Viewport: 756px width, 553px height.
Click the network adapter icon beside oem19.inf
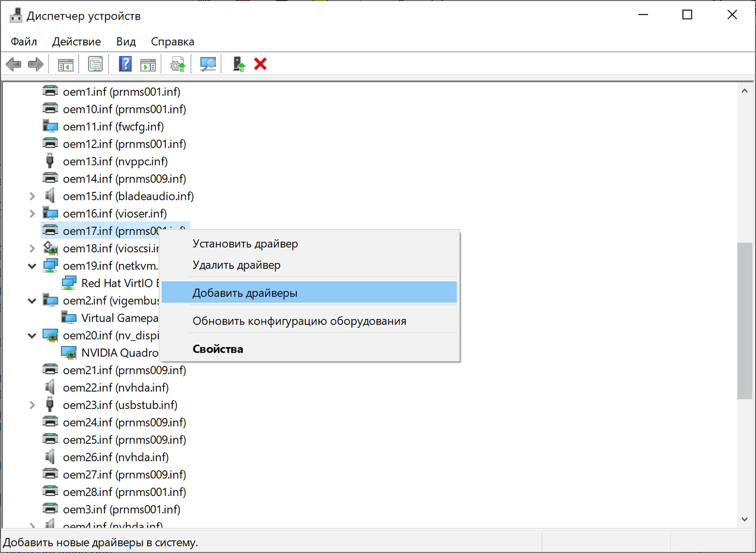tap(50, 265)
